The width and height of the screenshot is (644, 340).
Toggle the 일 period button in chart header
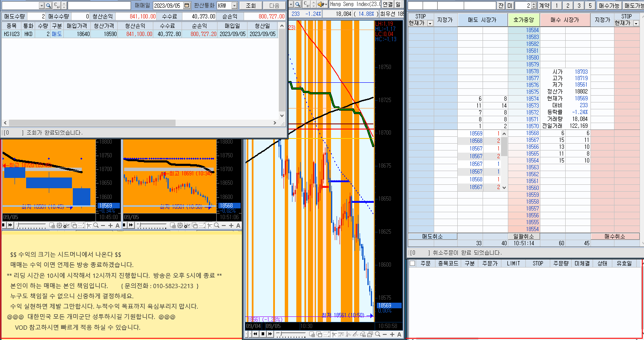coord(398,5)
